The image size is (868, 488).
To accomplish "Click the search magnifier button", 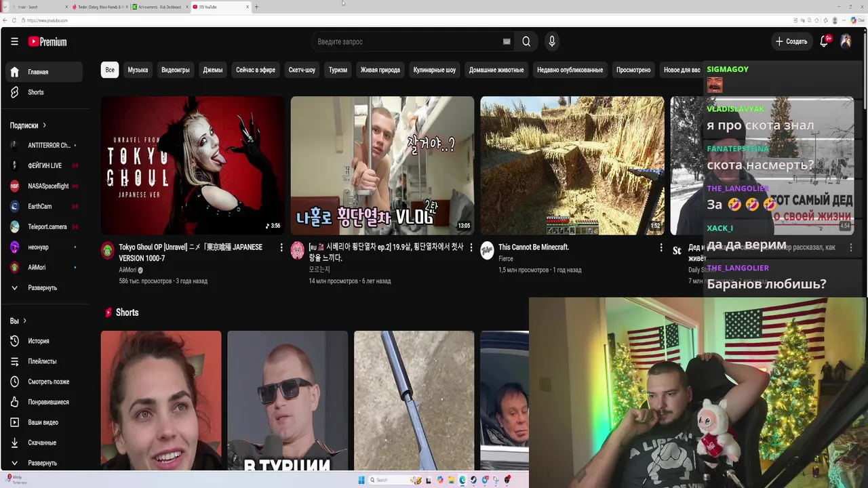I will coord(526,42).
